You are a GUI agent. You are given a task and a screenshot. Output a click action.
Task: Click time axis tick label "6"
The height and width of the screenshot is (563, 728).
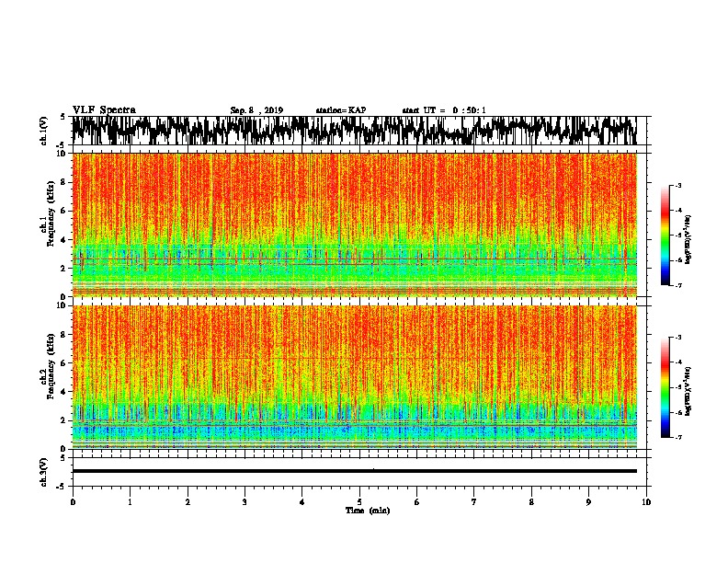click(x=417, y=502)
